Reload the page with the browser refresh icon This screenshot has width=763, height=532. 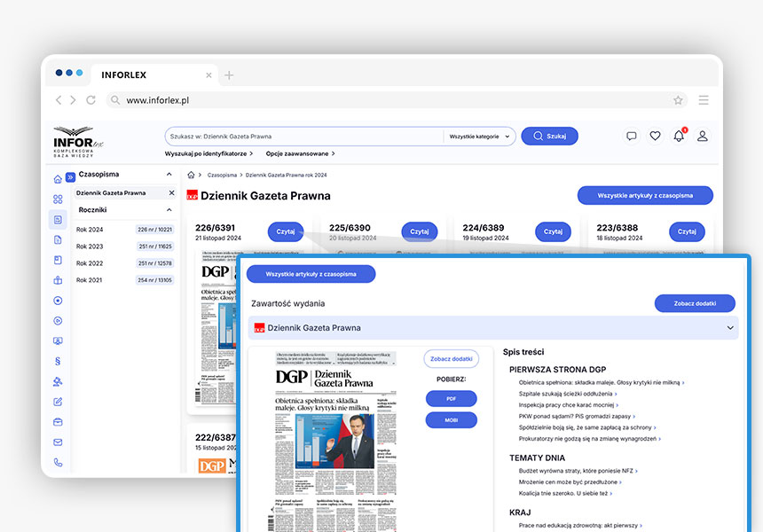[90, 100]
